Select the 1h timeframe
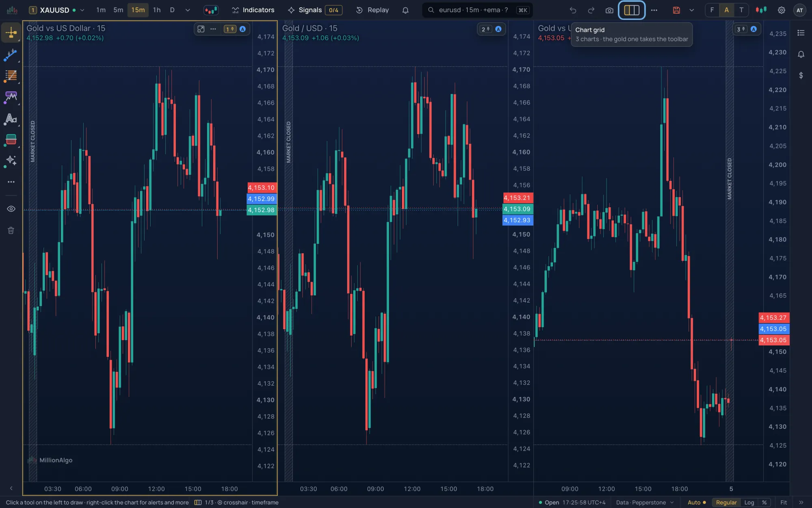The width and height of the screenshot is (812, 508). (x=157, y=10)
